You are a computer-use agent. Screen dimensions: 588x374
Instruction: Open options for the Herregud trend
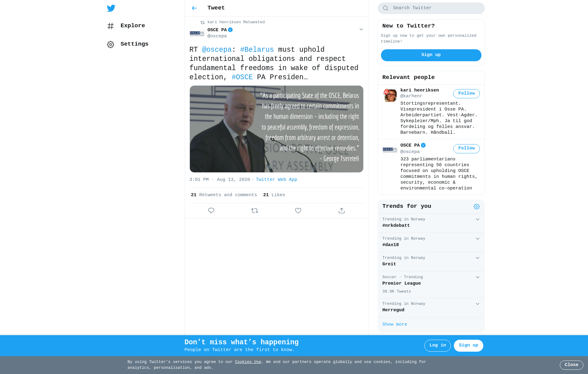(477, 304)
